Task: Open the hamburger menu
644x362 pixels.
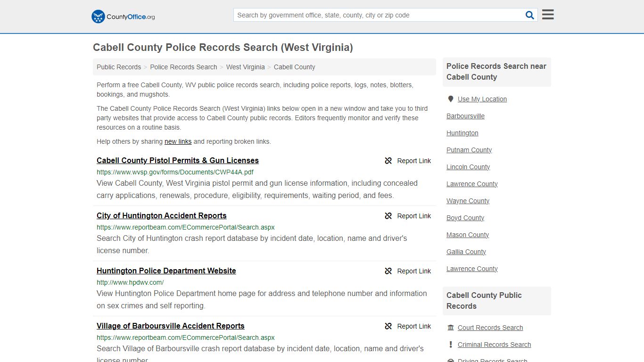Action: click(548, 15)
